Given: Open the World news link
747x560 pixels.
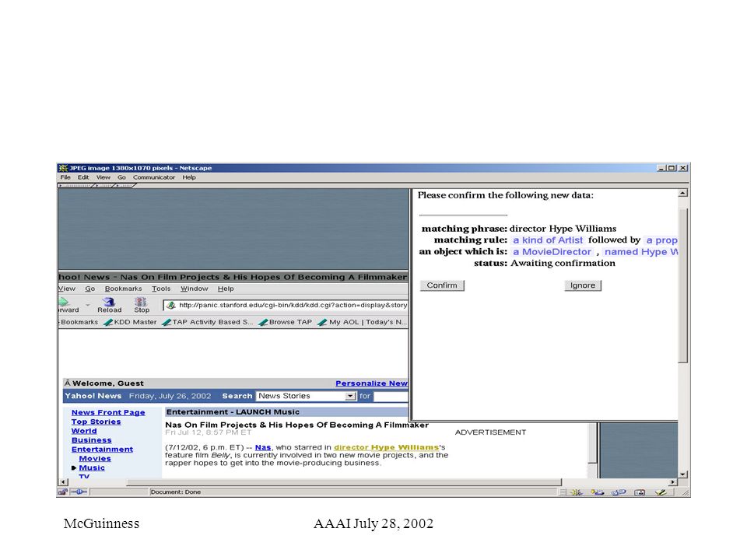Looking at the screenshot, I should (84, 431).
